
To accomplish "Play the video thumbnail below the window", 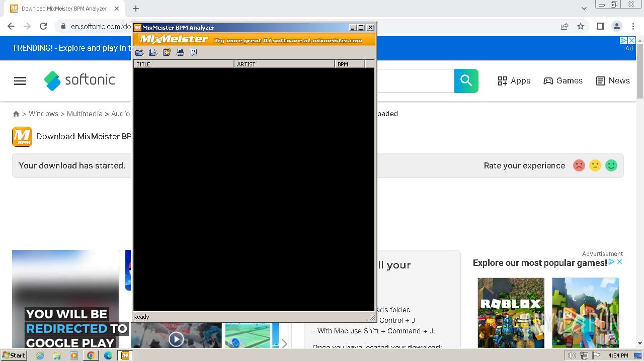I will 176,339.
